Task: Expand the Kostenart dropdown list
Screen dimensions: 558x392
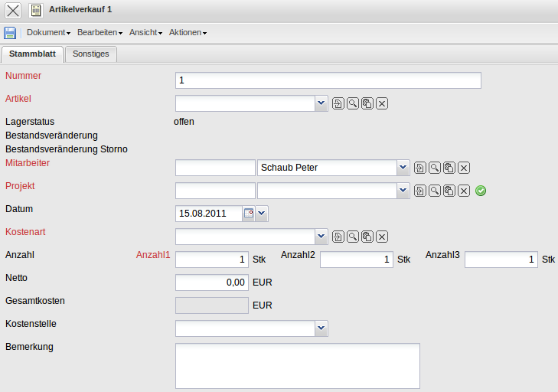Action: point(321,237)
